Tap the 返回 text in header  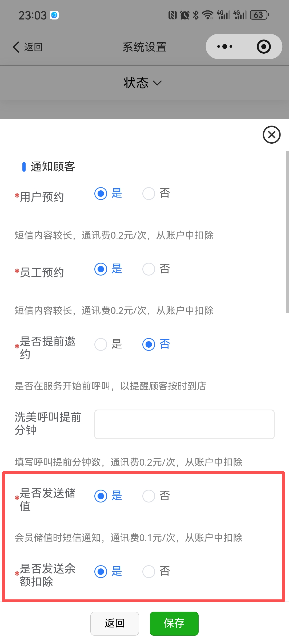tap(33, 47)
